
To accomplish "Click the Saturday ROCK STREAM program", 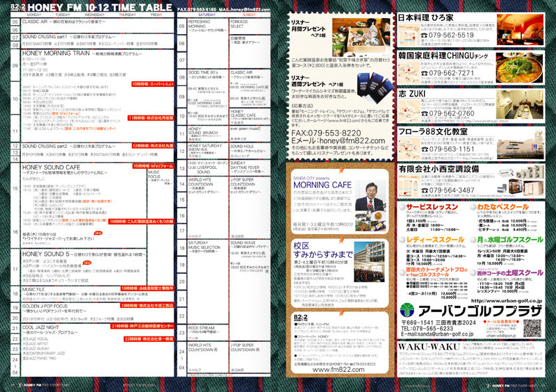I will pos(202,328).
